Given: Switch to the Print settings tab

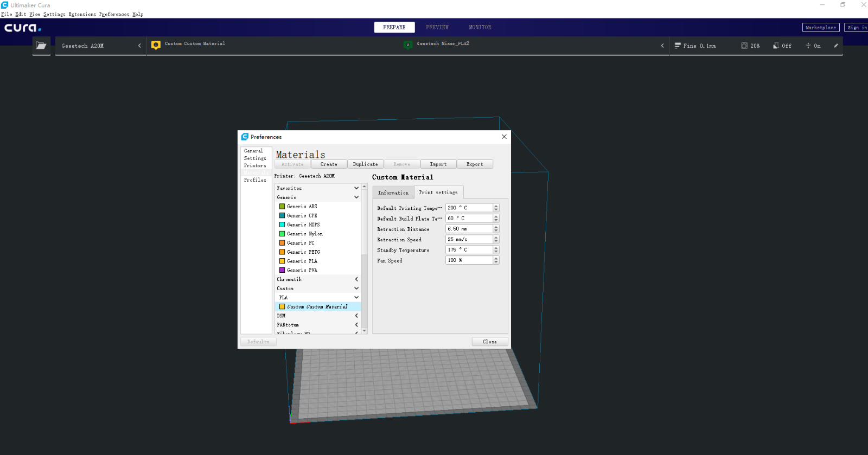Looking at the screenshot, I should click(x=438, y=192).
